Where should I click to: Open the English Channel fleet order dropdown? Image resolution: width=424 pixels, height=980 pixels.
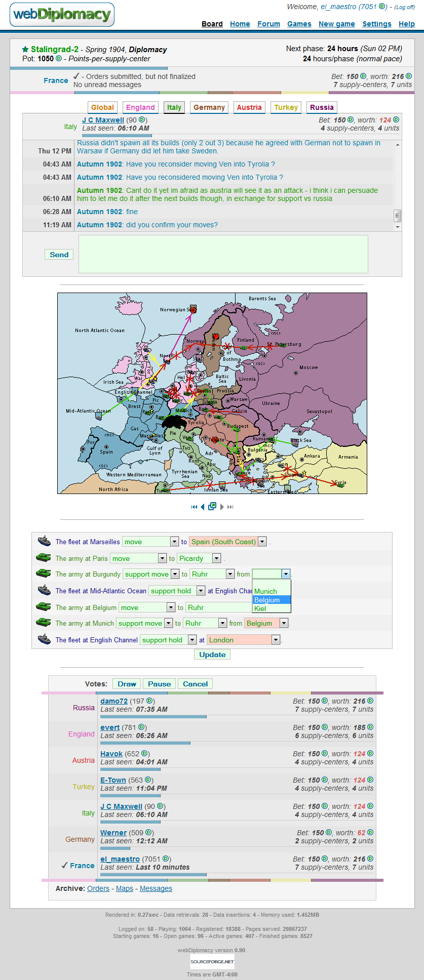point(168,640)
